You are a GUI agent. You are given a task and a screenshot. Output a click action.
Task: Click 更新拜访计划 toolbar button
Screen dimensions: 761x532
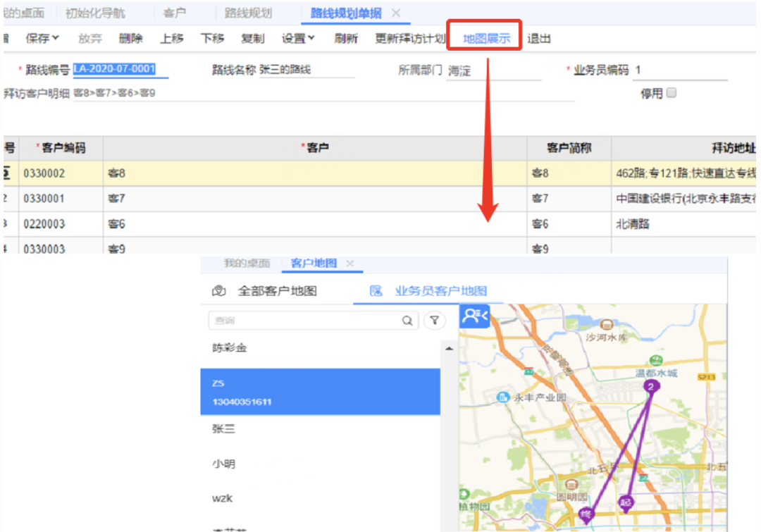point(410,39)
